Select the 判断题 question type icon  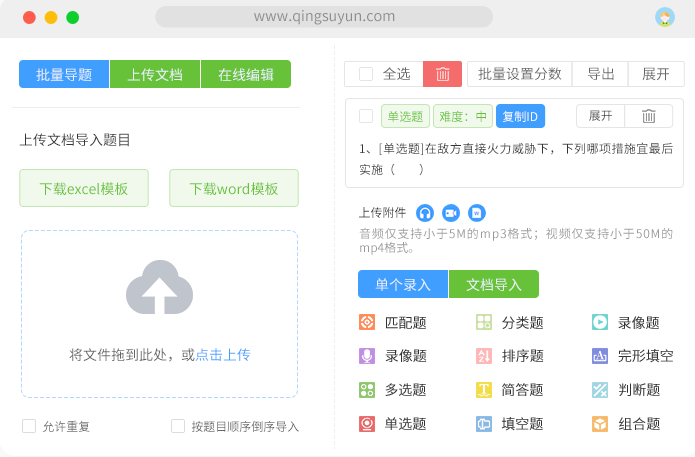(x=599, y=390)
